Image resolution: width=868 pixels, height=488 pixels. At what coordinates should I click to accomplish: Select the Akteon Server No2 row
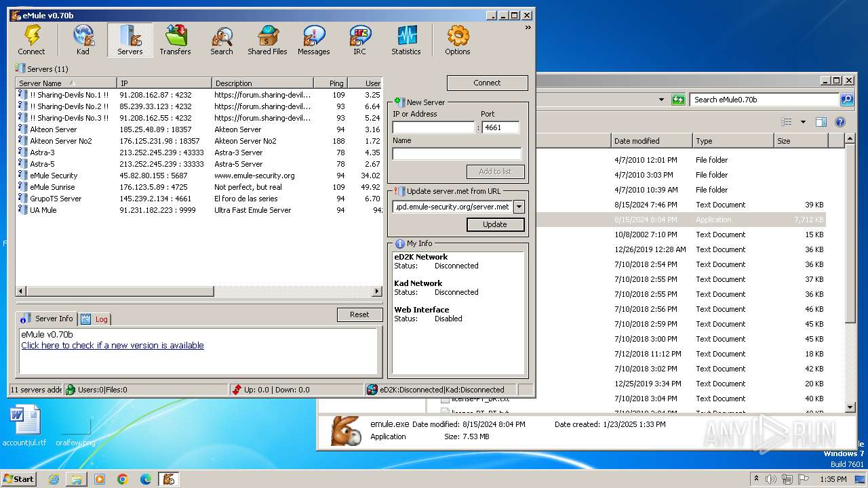tap(199, 141)
